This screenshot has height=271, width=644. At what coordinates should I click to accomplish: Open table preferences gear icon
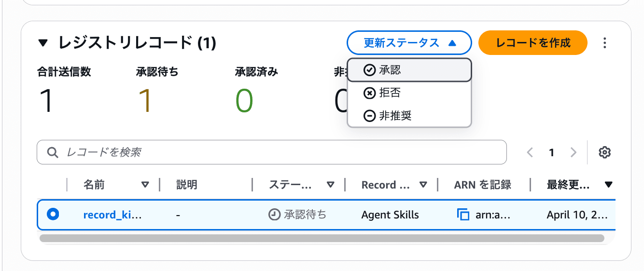[604, 153]
